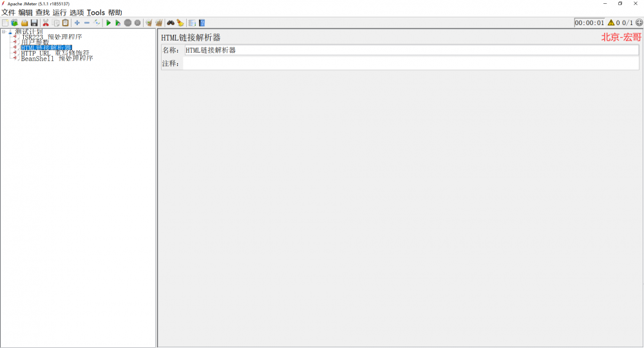
Task: Click the Toggle enabled arrows icon
Action: [x=97, y=23]
